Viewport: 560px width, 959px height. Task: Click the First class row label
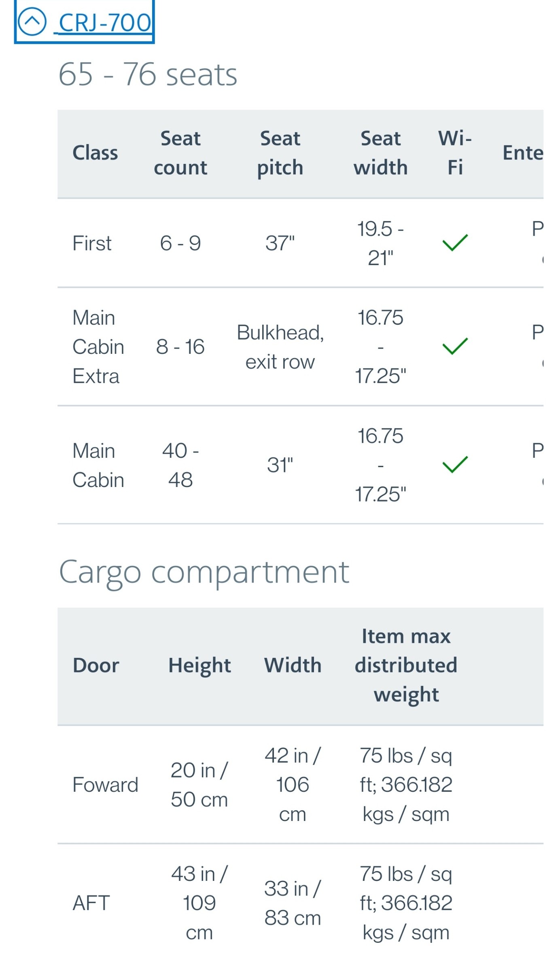(92, 243)
